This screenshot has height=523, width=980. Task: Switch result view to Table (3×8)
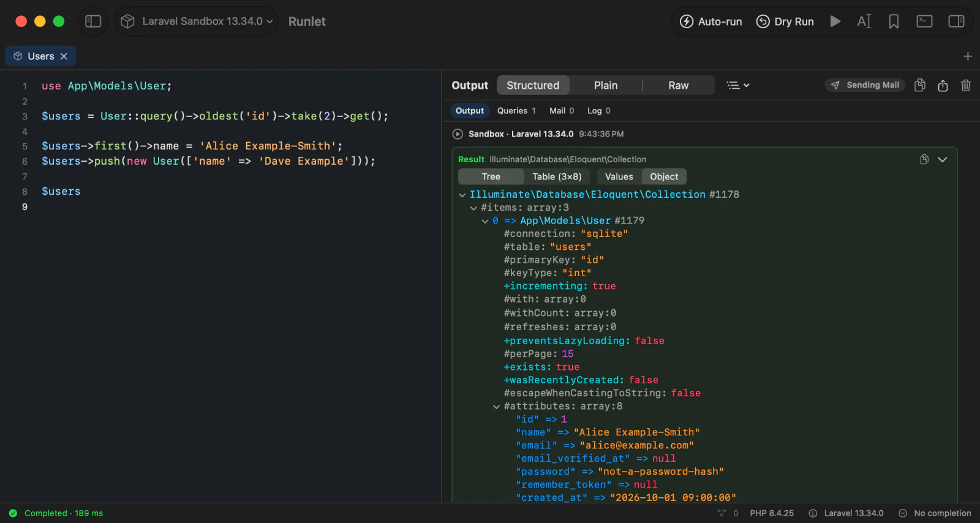[x=557, y=176]
